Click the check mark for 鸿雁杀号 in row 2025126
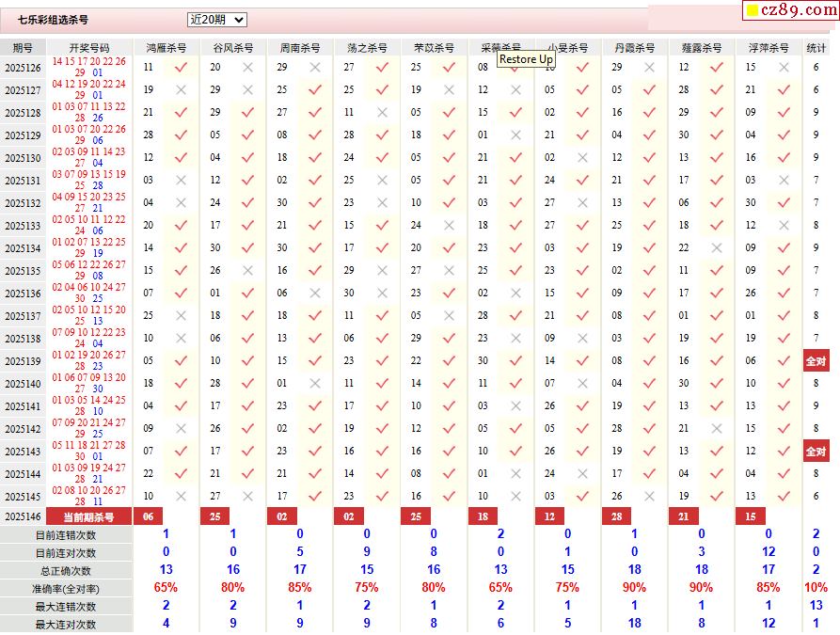840x635 pixels. pyautogui.click(x=182, y=68)
